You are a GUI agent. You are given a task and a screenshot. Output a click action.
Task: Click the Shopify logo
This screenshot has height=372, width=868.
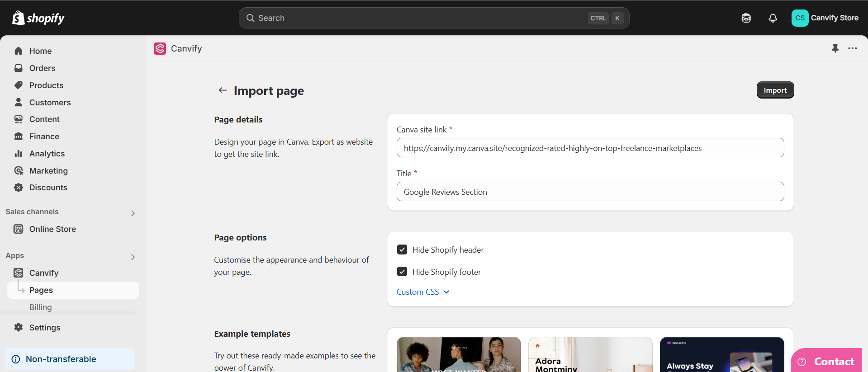pos(38,18)
